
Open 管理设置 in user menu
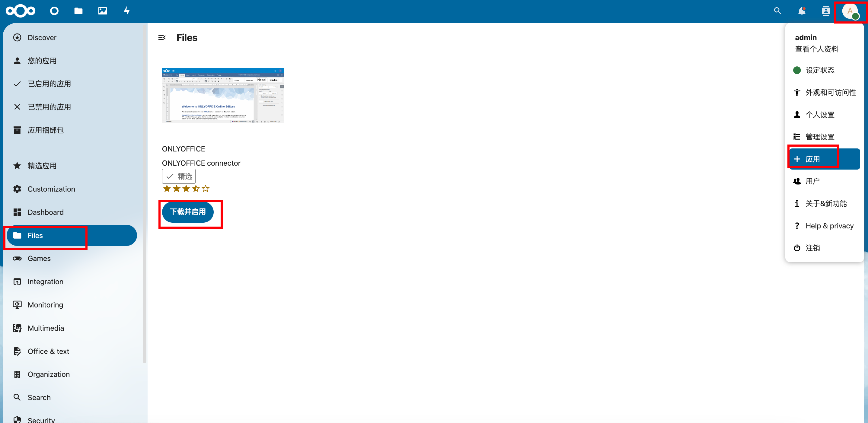825,137
